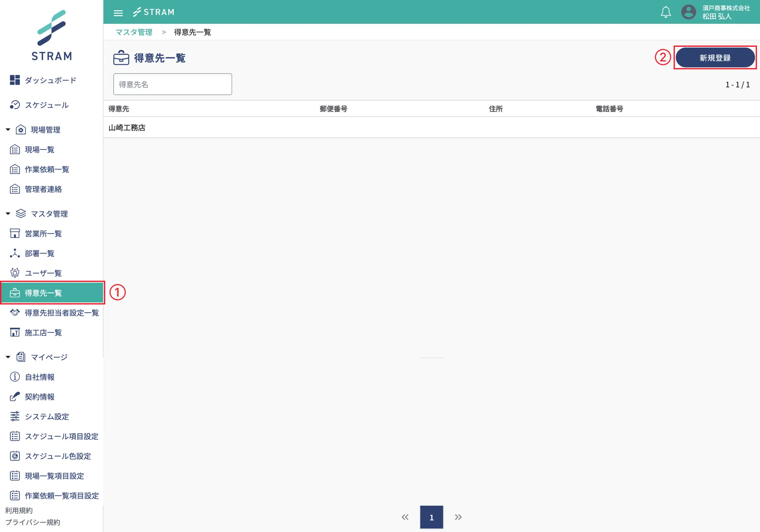
Task: Select 施工店一覧 from the sidebar
Action: [43, 332]
